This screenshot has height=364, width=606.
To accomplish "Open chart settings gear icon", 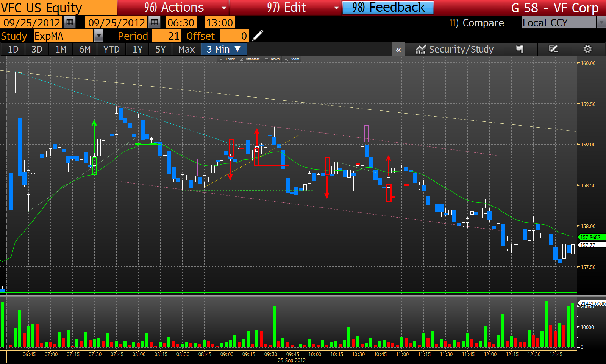I will coord(587,49).
